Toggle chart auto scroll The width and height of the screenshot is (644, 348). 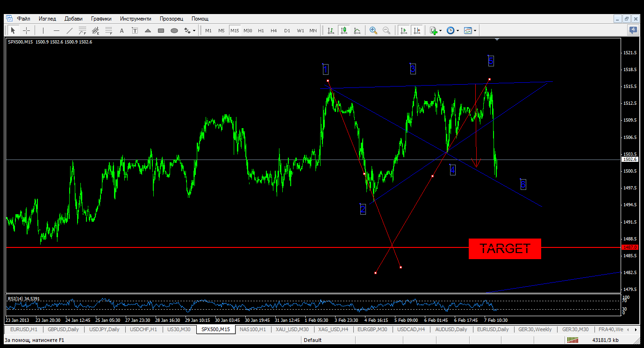pos(403,30)
